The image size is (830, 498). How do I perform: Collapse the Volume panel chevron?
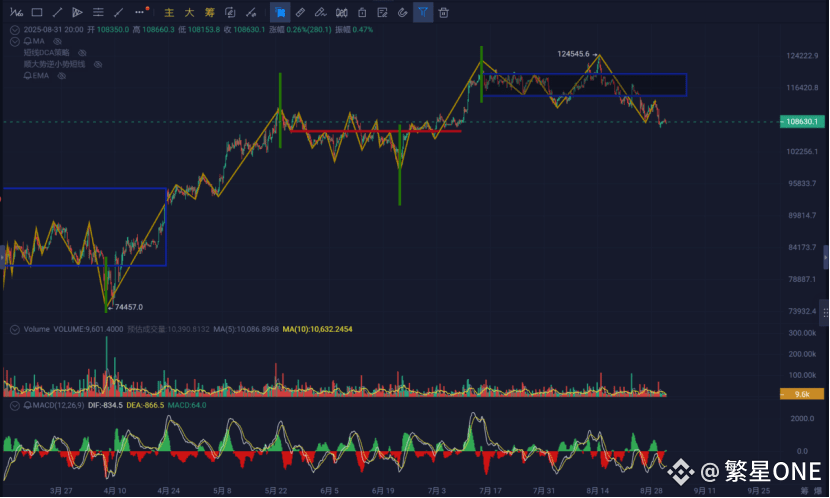click(x=15, y=330)
